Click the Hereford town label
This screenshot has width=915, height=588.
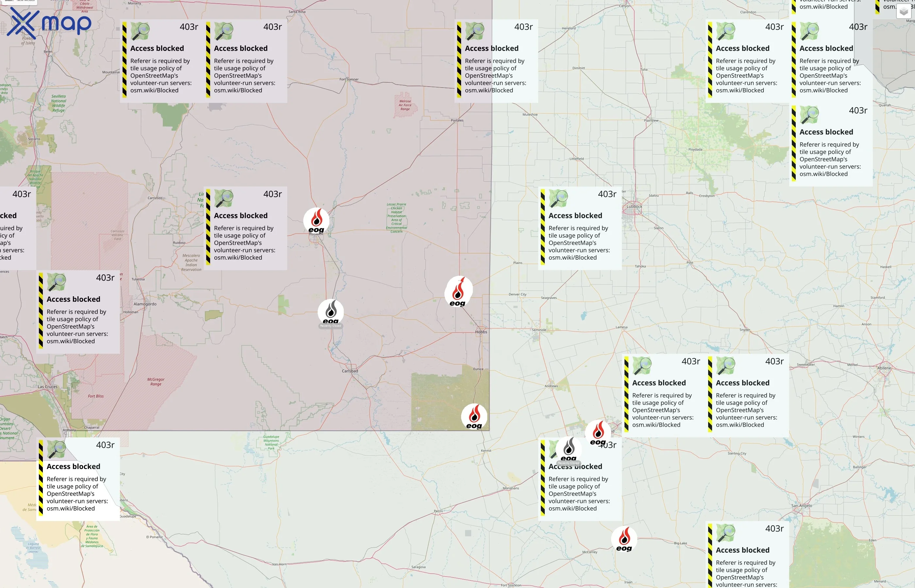[569, 28]
